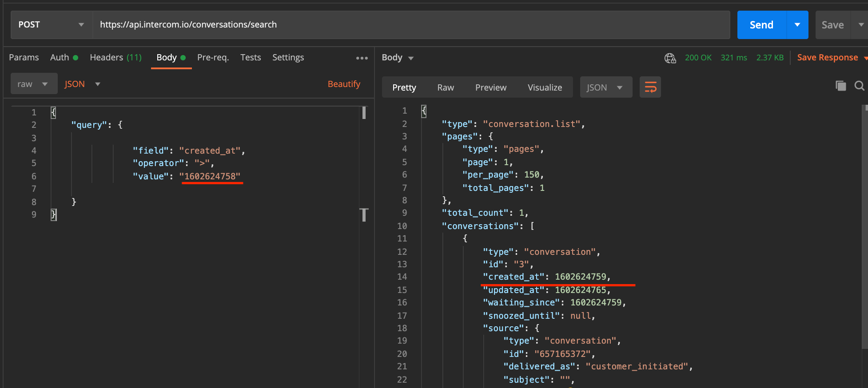Select the Raw view tab
Screen dimensions: 868x388
(x=446, y=87)
